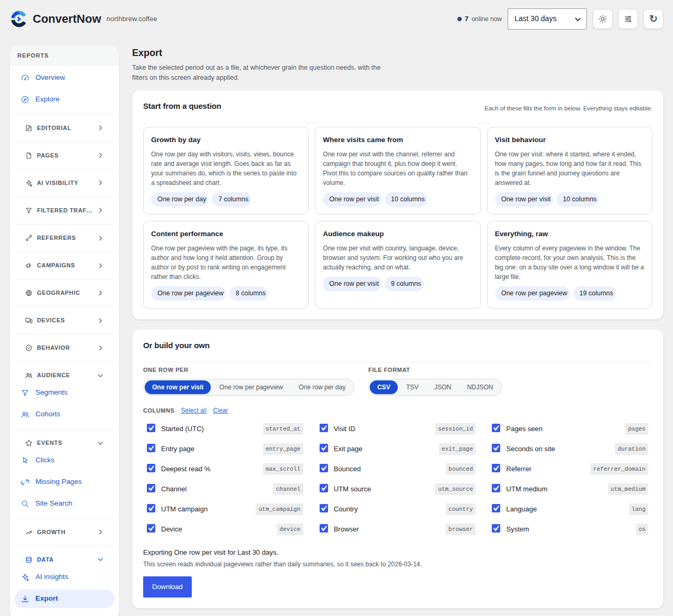Uncheck the Pages seen column checkbox
The height and width of the screenshot is (616, 673).
click(x=496, y=428)
